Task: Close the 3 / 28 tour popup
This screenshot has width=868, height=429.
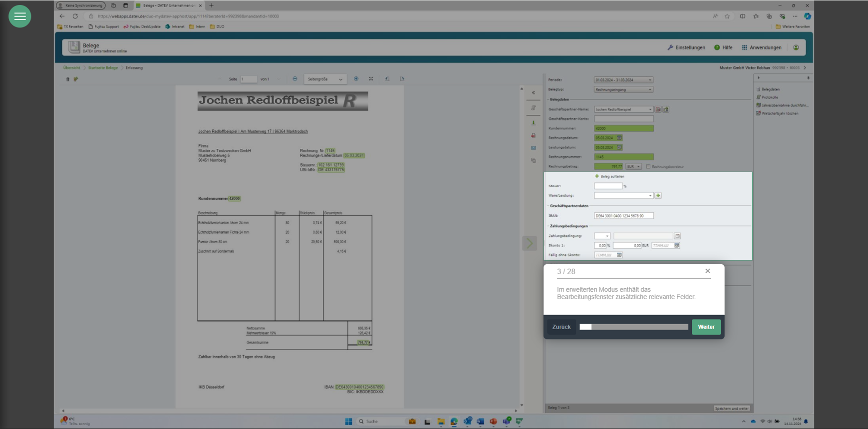Action: (707, 271)
